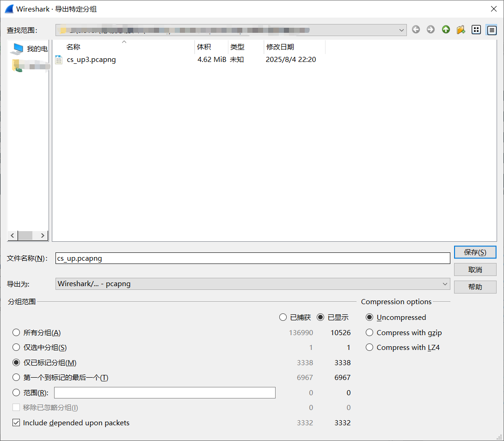Image resolution: width=504 pixels, height=441 pixels.
Task: Click the captured count 136990
Action: pyautogui.click(x=301, y=332)
